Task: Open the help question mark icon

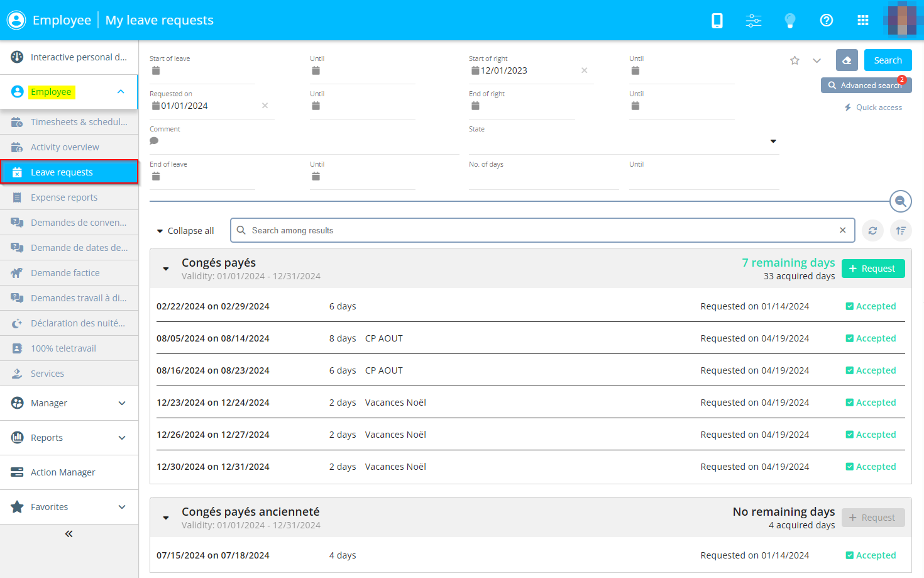Action: (827, 21)
